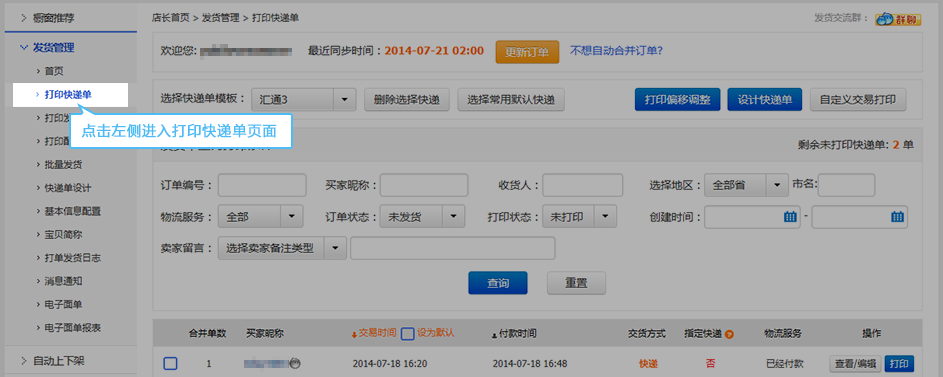This screenshot has height=377, width=943.
Task: Click the 创建时间 start date field
Action: pos(752,217)
